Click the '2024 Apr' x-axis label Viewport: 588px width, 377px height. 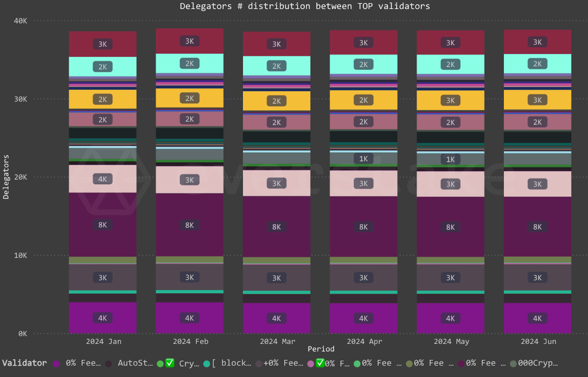click(364, 342)
